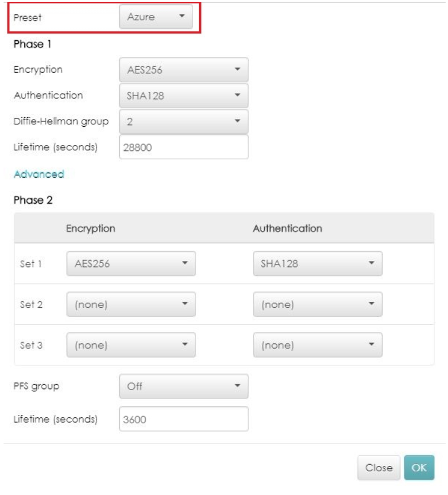Viewport: 448px width, 495px height.
Task: Open Set 2 Authentication (none) dropdown
Action: [x=318, y=304]
